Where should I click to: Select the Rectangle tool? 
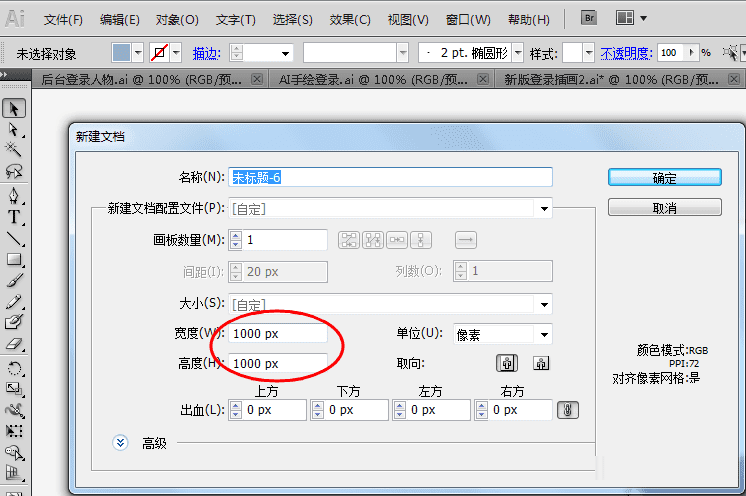click(14, 259)
